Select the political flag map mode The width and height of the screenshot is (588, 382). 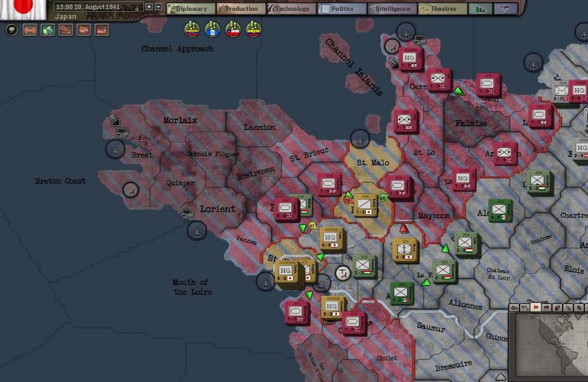(536, 308)
